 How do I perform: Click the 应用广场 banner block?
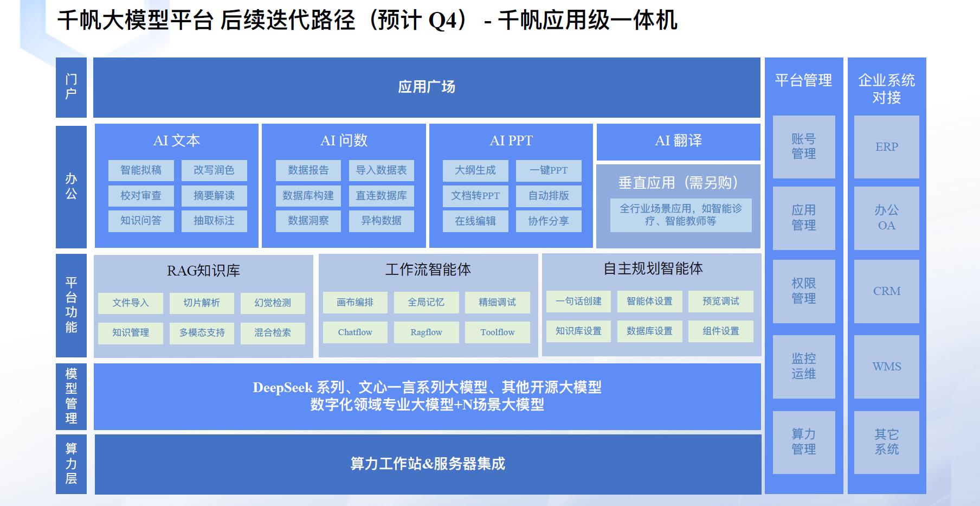tap(427, 87)
